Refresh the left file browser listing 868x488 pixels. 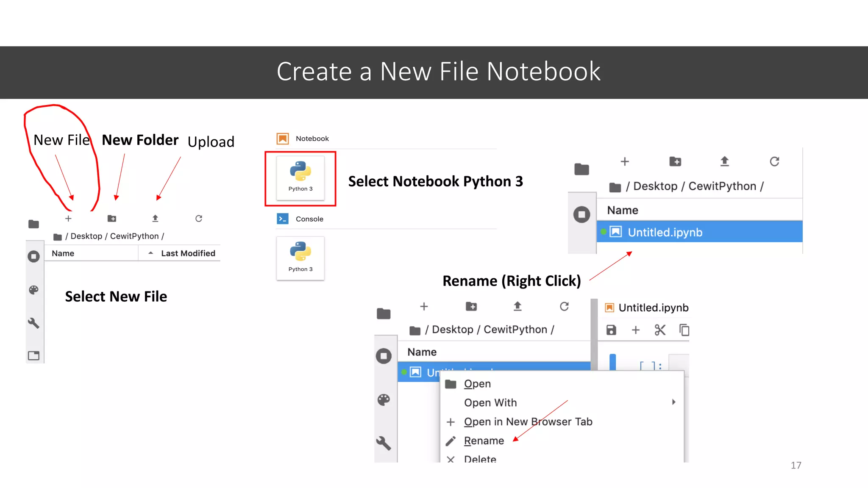point(199,219)
